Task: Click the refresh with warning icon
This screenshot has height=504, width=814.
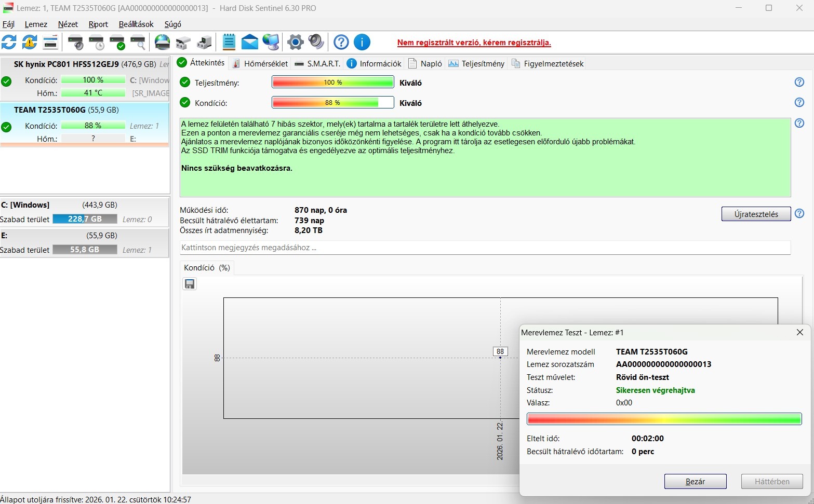Action: coord(30,42)
